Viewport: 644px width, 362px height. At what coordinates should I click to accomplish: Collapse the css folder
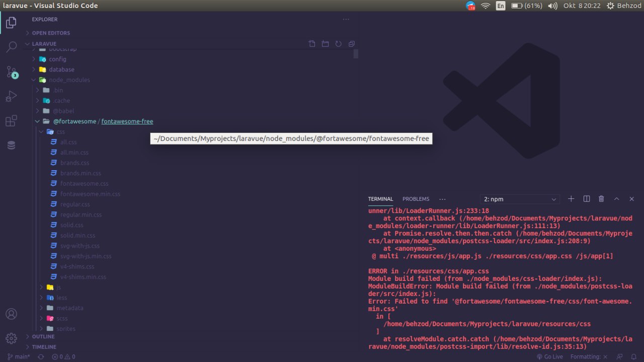click(x=61, y=132)
